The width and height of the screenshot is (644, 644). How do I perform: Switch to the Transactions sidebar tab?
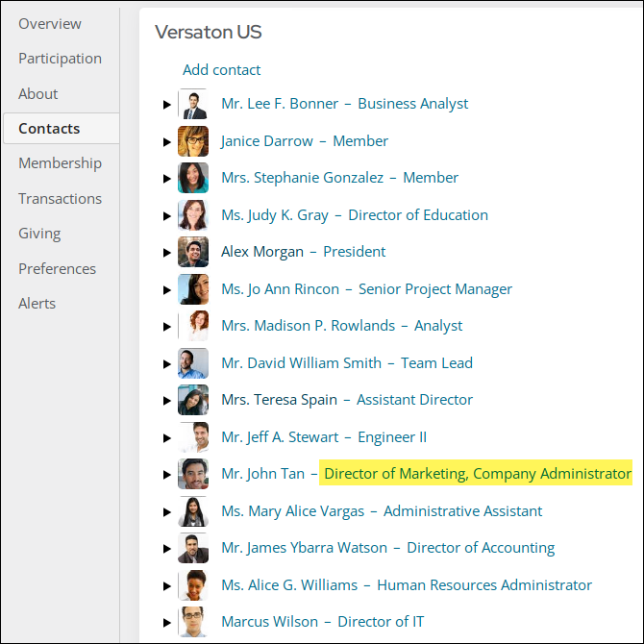[x=60, y=199]
